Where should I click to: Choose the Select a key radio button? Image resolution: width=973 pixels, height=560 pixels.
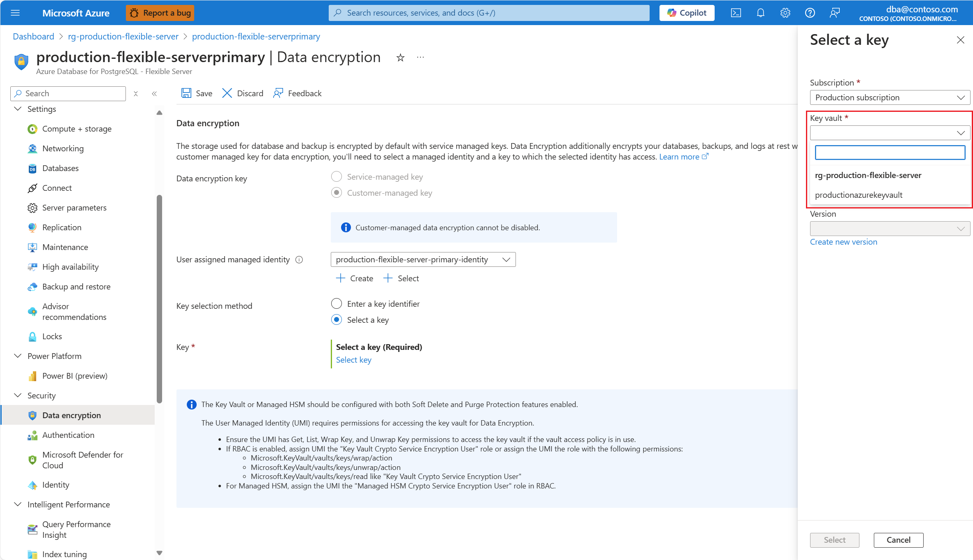337,320
